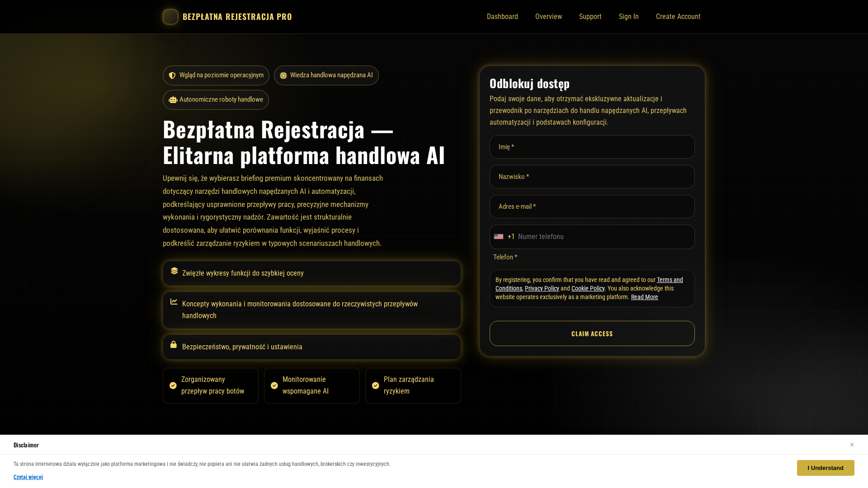Accept the disclaimer with I Understand
Screen dimensions: 868x488
click(x=826, y=468)
